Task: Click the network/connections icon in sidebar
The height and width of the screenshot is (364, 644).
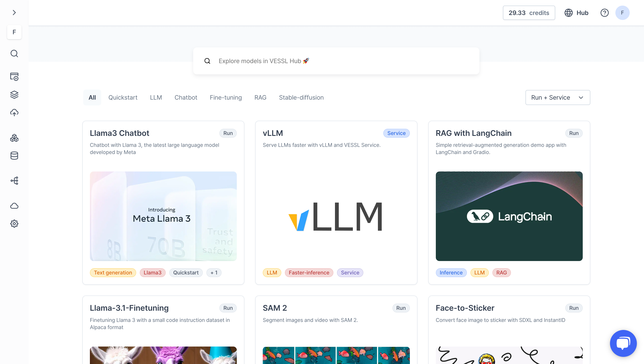Action: tap(14, 181)
